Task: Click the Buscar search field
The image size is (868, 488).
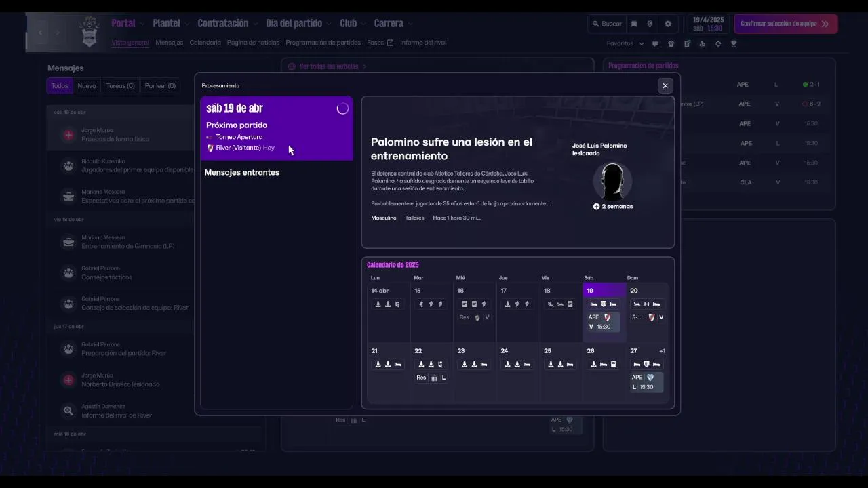Action: click(x=606, y=24)
